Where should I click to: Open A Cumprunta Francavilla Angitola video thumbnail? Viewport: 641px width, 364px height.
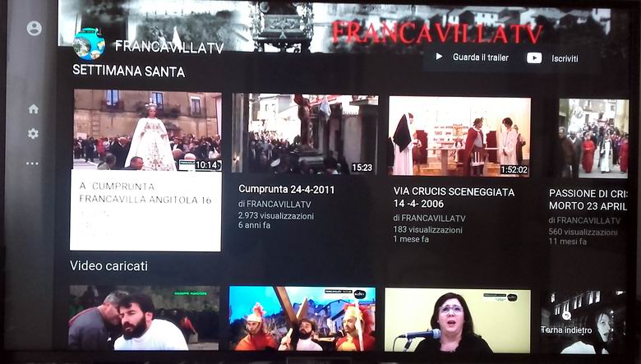pos(148,131)
